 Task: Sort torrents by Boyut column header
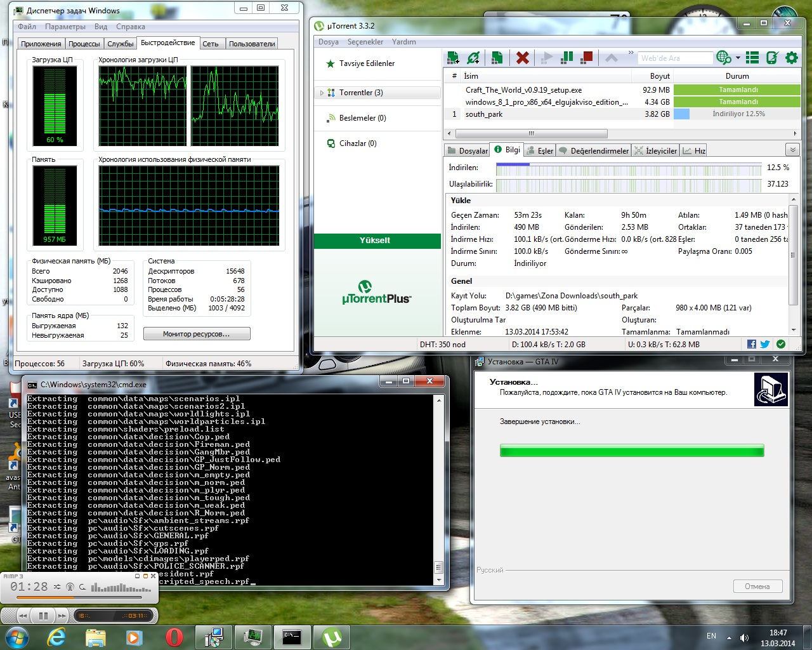(652, 76)
